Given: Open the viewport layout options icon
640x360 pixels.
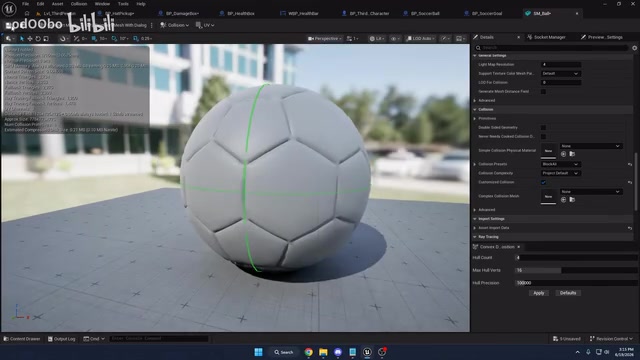Looking at the screenshot, I should 460,38.
